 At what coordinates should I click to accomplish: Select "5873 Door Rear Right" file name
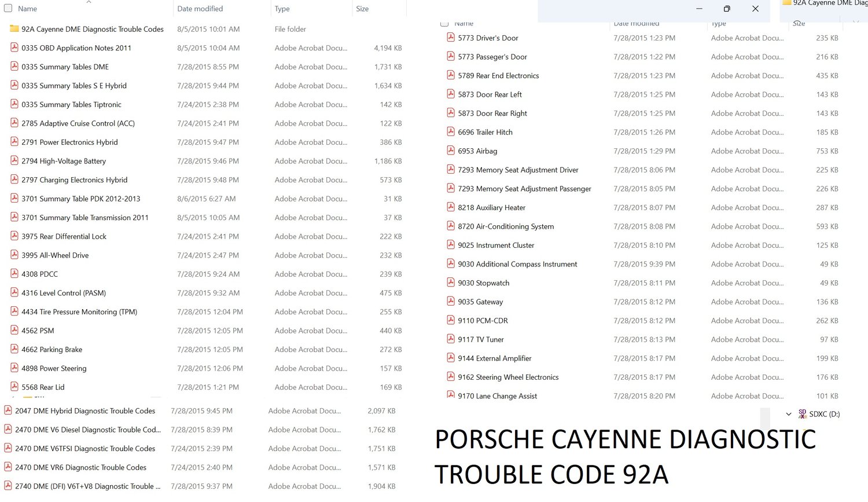click(x=492, y=113)
